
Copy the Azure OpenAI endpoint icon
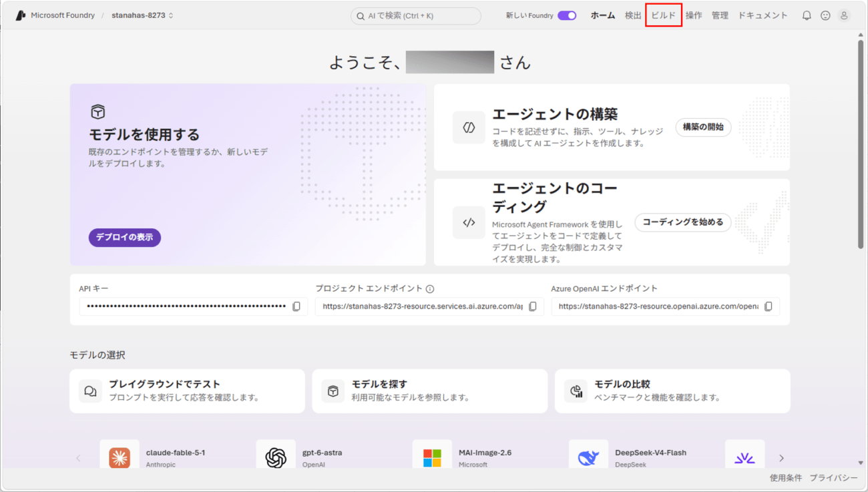[769, 306]
